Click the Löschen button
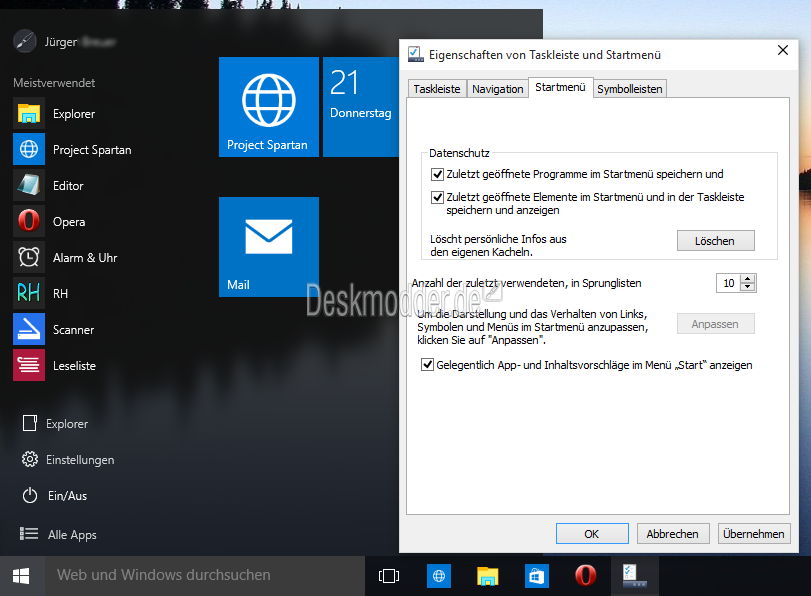The image size is (811, 596). (715, 241)
